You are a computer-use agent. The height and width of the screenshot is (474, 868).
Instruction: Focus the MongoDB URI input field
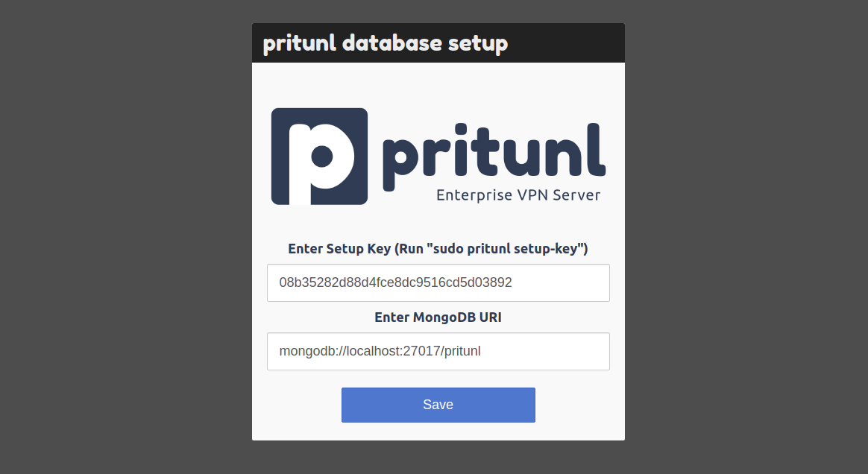click(x=438, y=351)
